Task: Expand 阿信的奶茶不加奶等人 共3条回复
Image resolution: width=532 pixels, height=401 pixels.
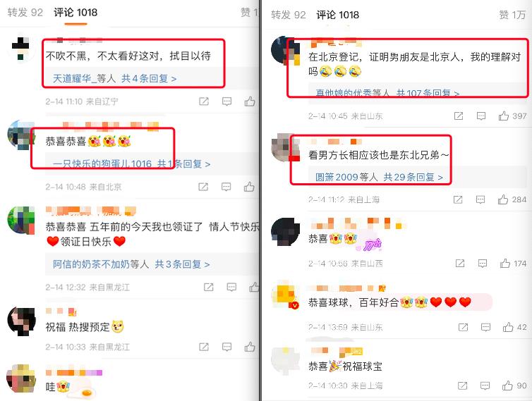Action: (x=131, y=264)
